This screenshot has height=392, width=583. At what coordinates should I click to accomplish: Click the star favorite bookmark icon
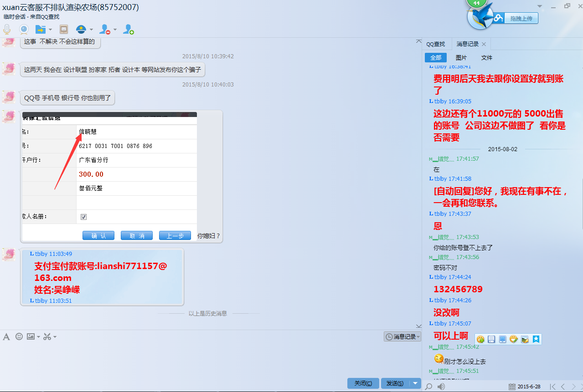(536, 339)
